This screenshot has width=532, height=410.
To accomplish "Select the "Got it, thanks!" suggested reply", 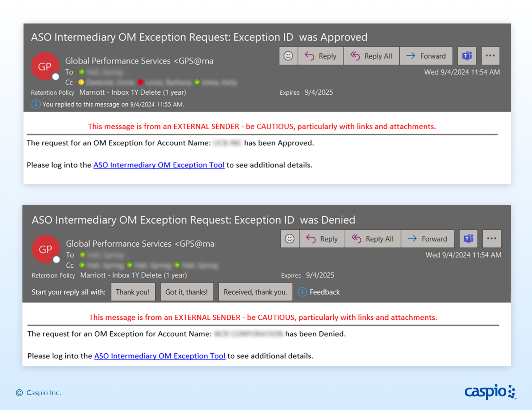I will (x=187, y=292).
